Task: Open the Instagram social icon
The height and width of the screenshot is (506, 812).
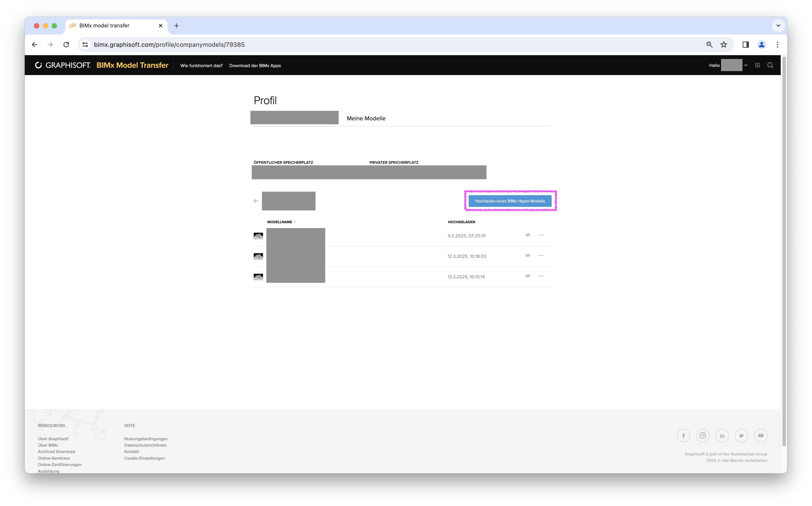Action: point(703,436)
